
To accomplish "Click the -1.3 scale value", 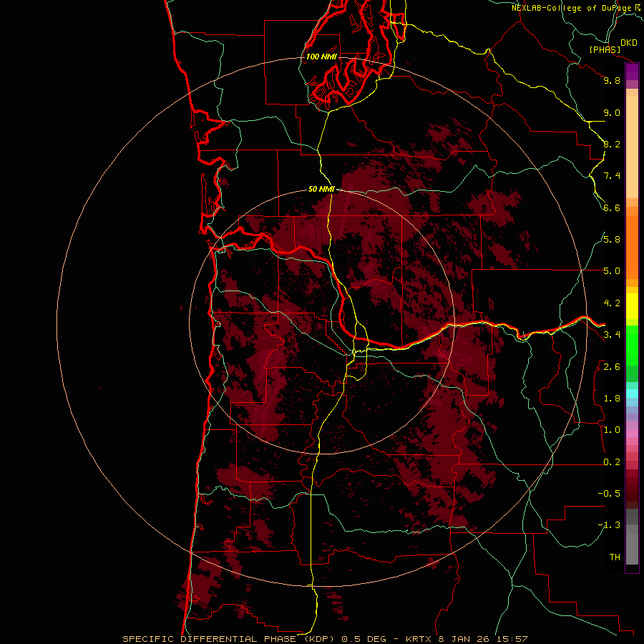I will coord(609,525).
